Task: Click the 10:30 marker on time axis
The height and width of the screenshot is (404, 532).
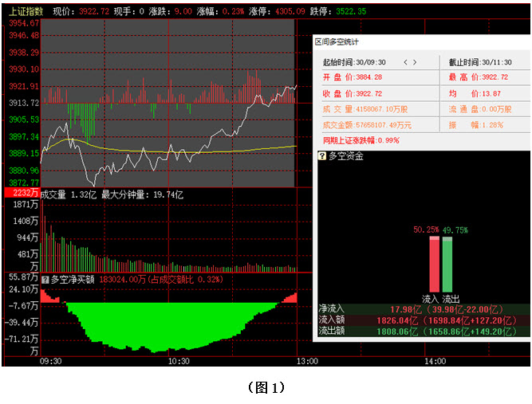Action: pos(178,361)
